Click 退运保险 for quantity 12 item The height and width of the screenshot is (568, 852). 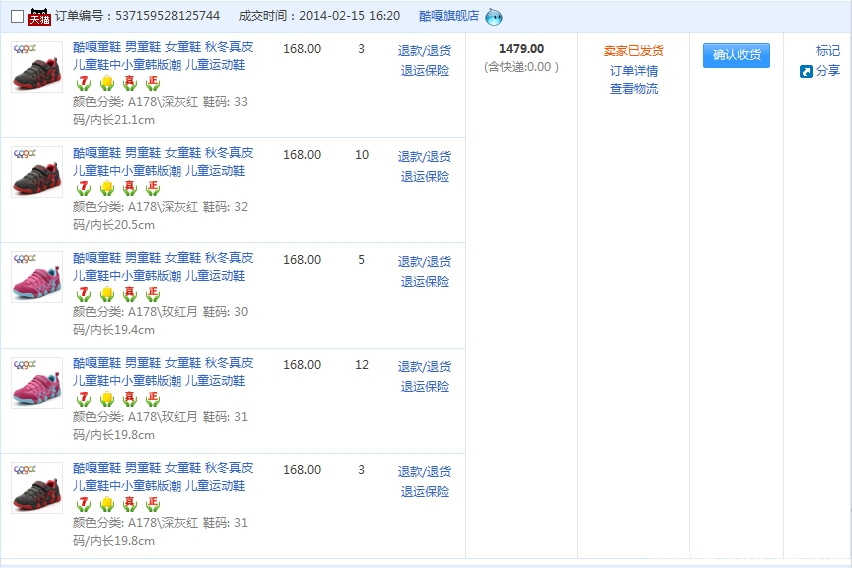(x=424, y=386)
